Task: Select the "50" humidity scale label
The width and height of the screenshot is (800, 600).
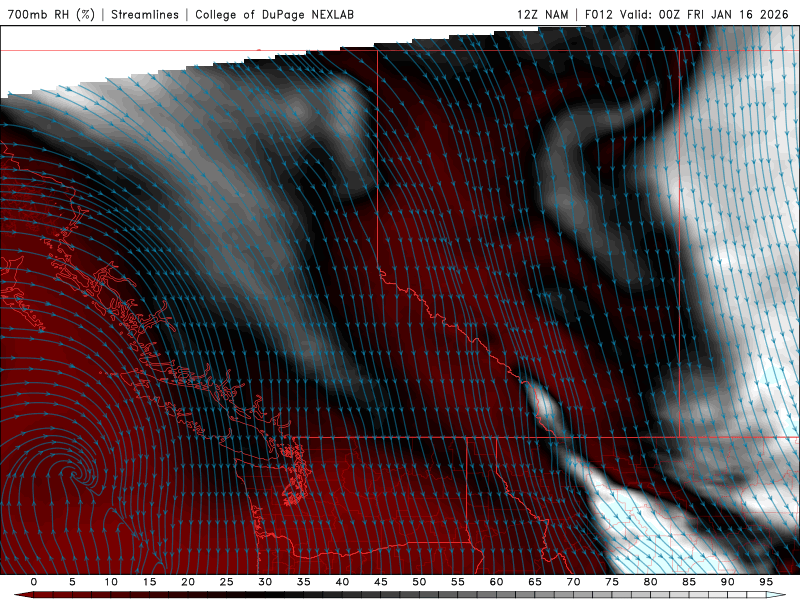Action: pyautogui.click(x=419, y=582)
